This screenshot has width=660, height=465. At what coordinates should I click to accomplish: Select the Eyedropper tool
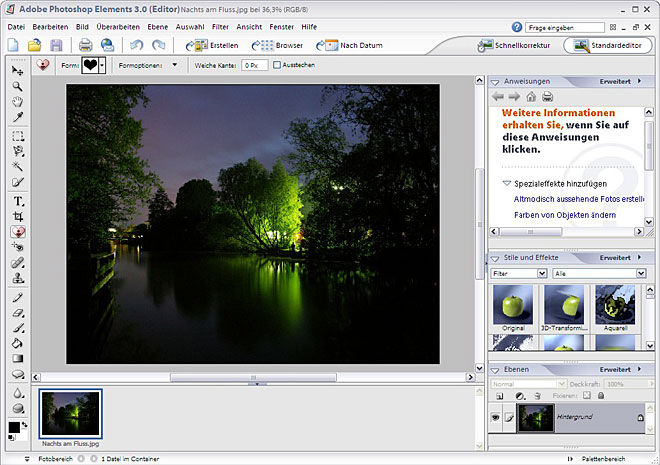18,117
